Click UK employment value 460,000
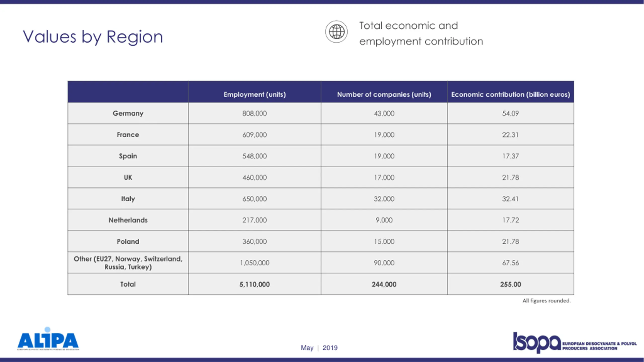Image resolution: width=644 pixels, height=362 pixels. 255,177
